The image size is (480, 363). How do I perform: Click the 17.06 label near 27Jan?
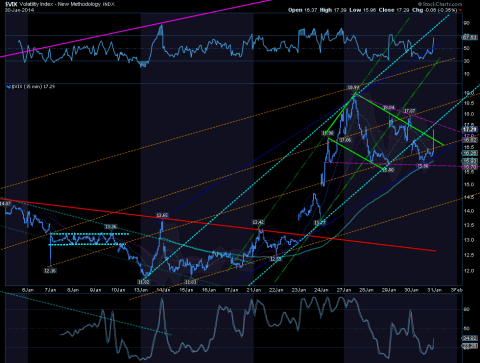click(x=345, y=140)
